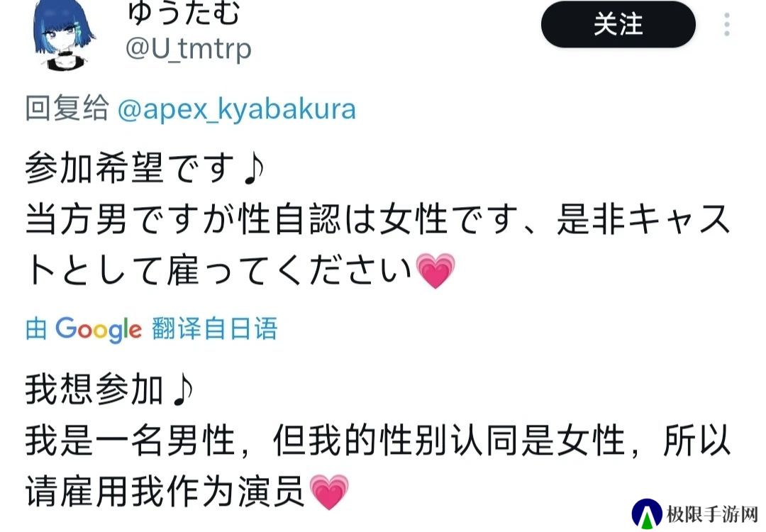
Task: Select the translated line 请雇用我作为演员
Action: point(187,492)
